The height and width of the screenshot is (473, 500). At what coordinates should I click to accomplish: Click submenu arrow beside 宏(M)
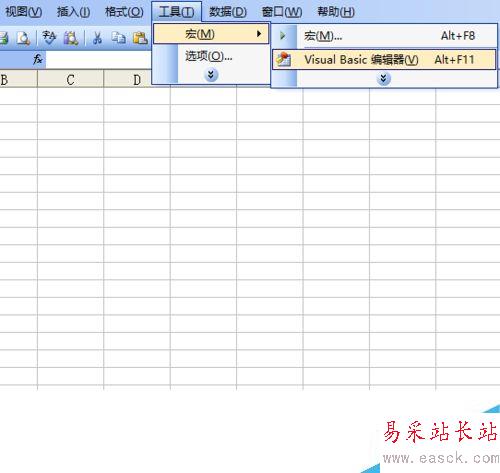click(x=259, y=34)
